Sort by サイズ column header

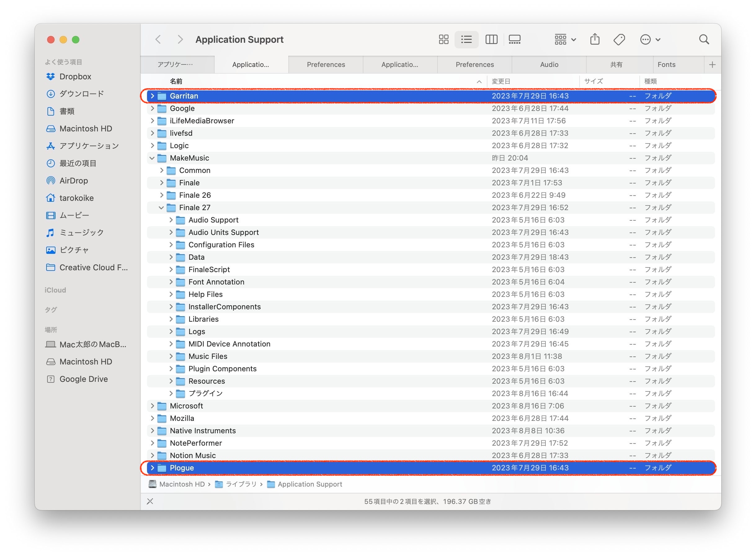pos(610,82)
